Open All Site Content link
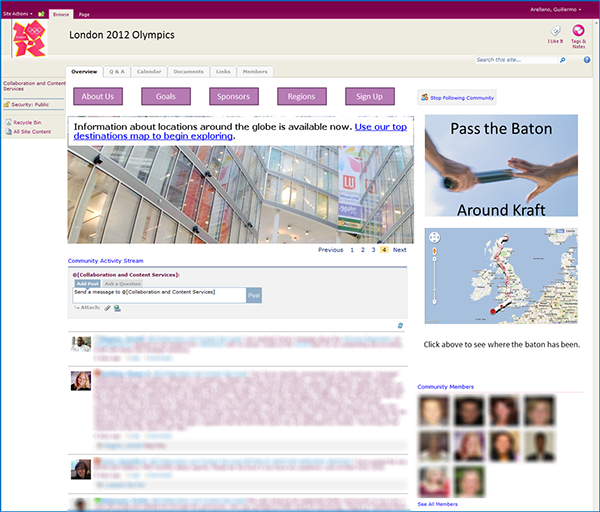The width and height of the screenshot is (600, 512). point(32,132)
